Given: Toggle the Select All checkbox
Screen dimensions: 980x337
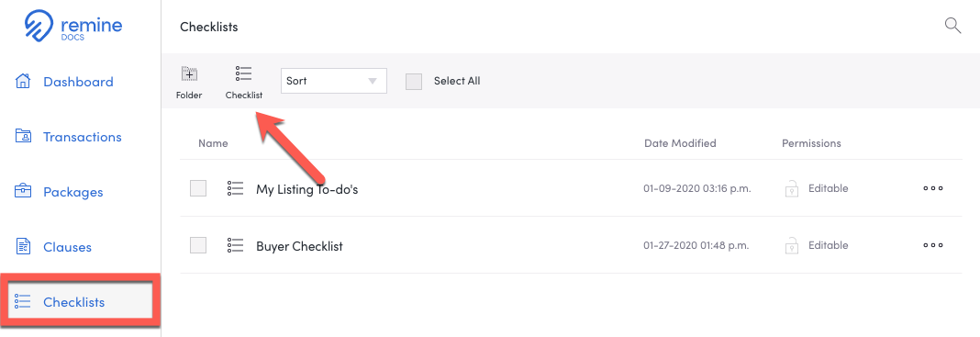Looking at the screenshot, I should 414,82.
